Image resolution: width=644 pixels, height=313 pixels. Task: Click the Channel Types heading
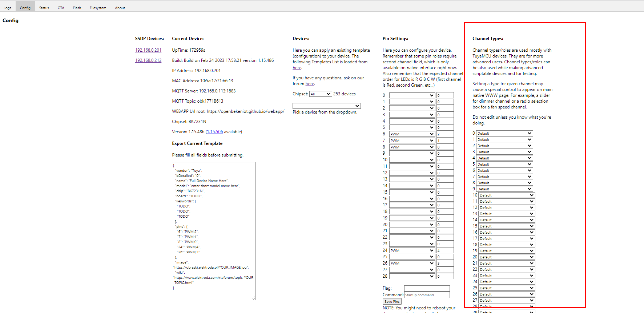[x=488, y=39]
